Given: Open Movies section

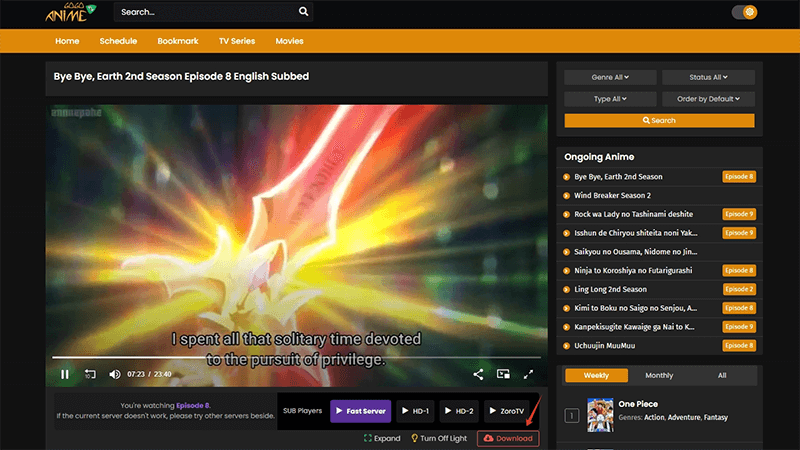Looking at the screenshot, I should click(289, 41).
